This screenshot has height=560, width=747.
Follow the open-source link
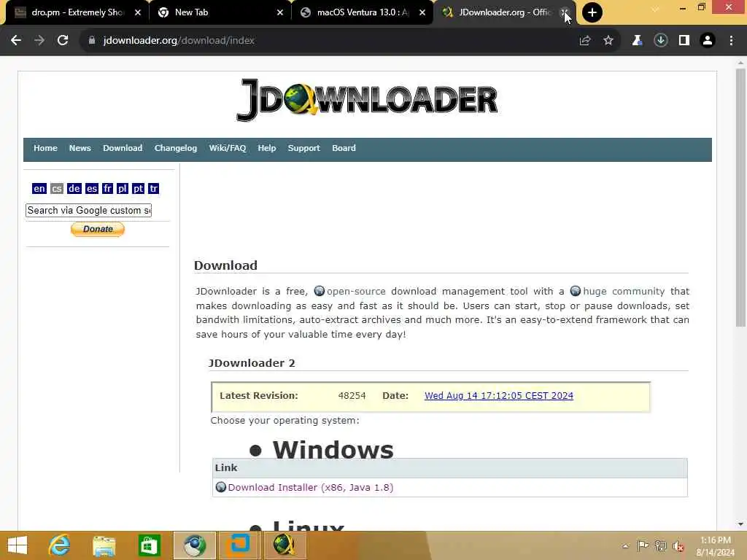tap(356, 291)
